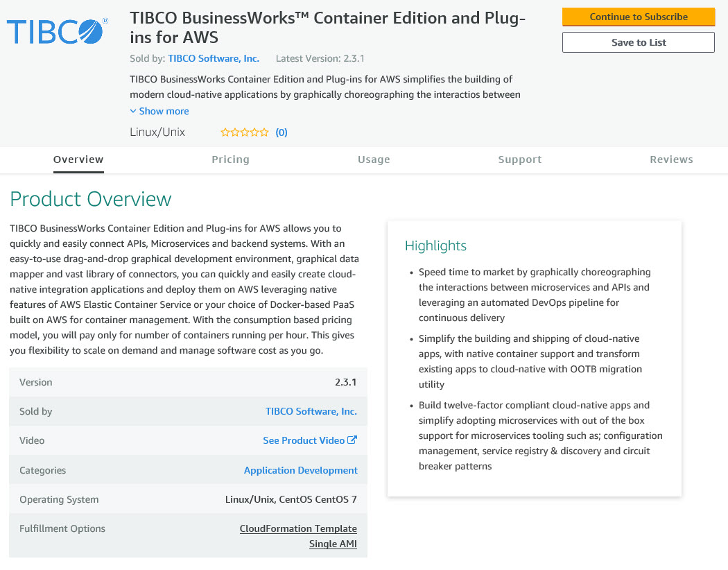Open the Application Development category link
This screenshot has height=570, width=728.
[x=301, y=470]
